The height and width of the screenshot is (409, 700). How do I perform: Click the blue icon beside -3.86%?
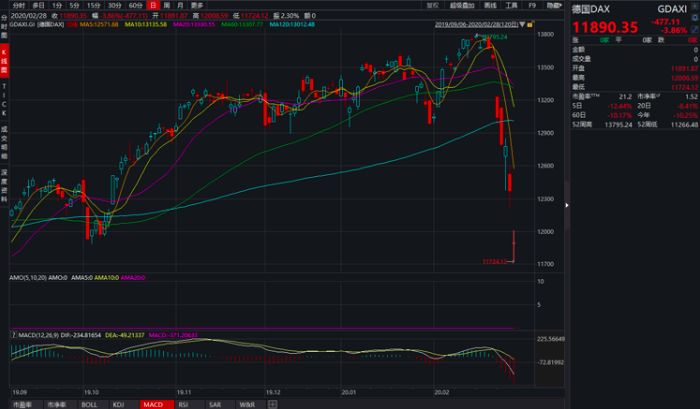tap(695, 29)
